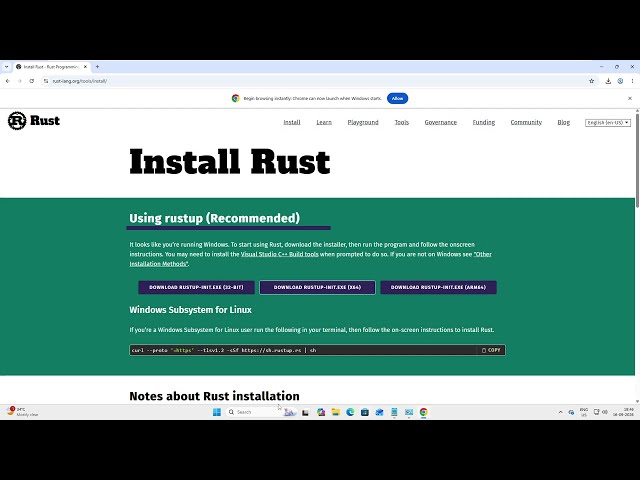
Task: Dismiss the Chrome launch notification bar
Action: pos(630,98)
